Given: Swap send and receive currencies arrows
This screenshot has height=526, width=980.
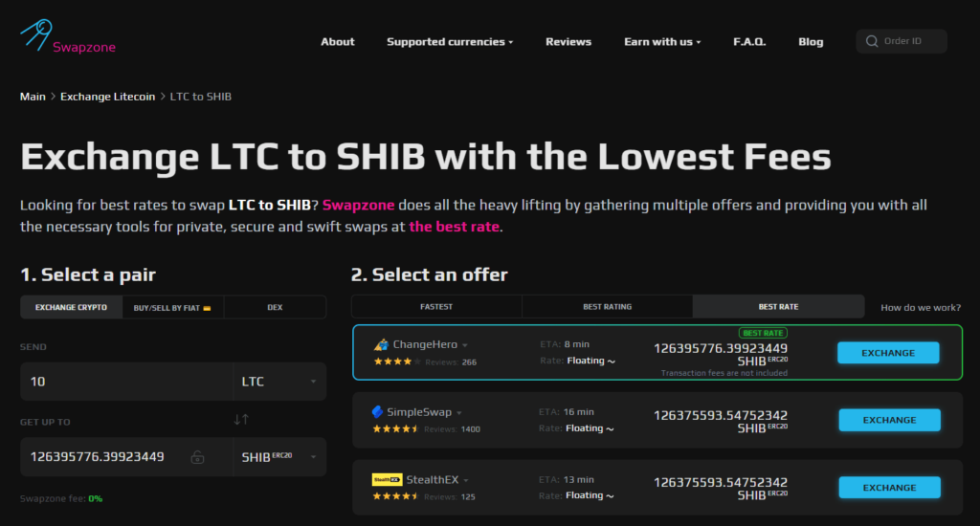Looking at the screenshot, I should coord(241,420).
